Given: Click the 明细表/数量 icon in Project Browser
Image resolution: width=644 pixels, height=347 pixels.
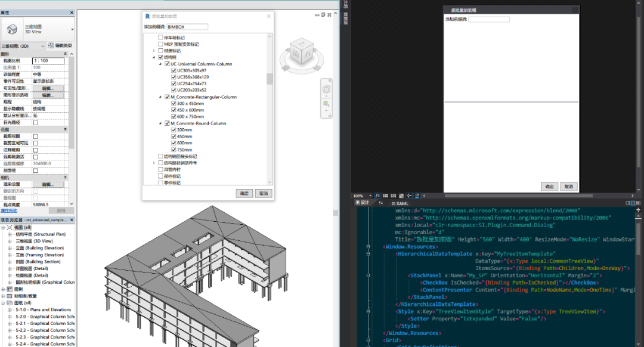Looking at the screenshot, I should [10, 296].
